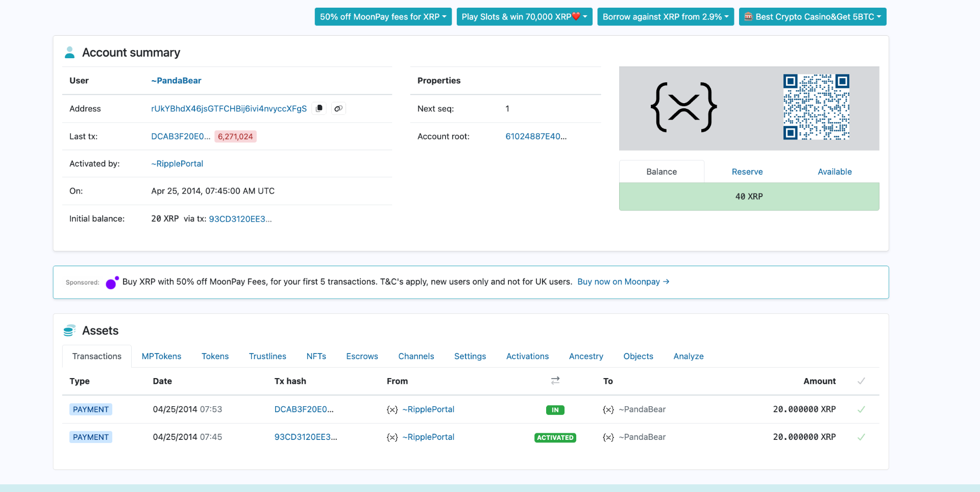
Task: Open the 50% off MoonPay fees dropdown
Action: [383, 16]
